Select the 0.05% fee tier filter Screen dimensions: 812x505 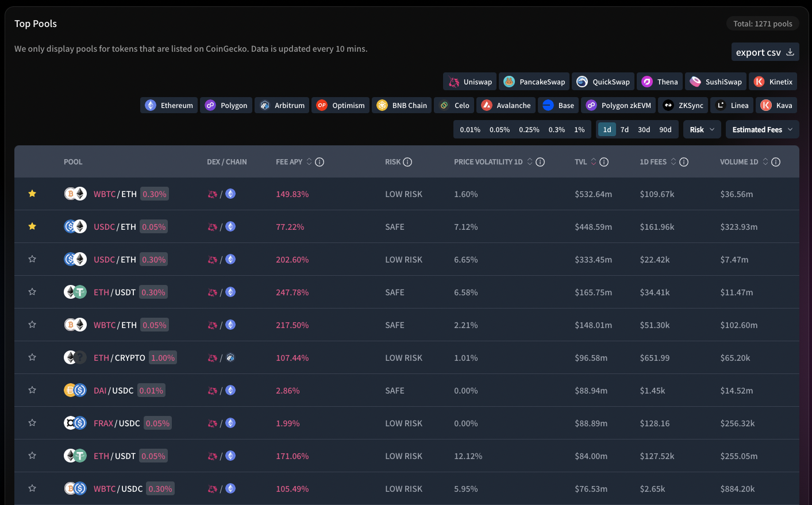point(499,129)
